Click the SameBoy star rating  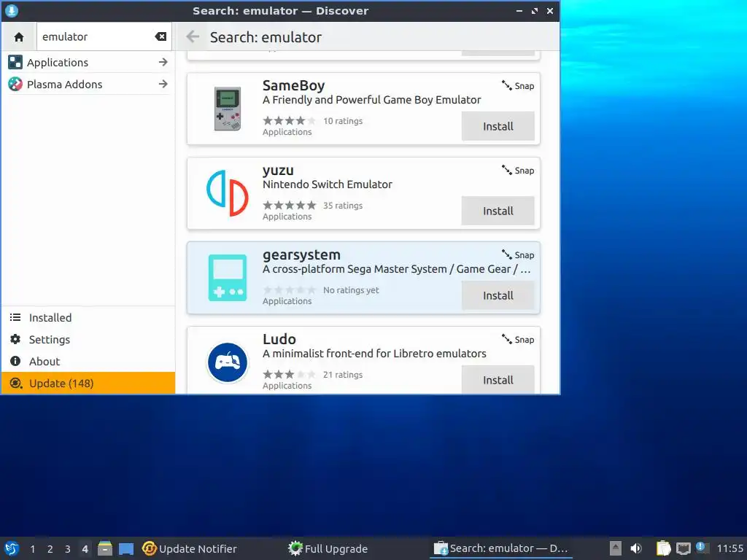(289, 121)
